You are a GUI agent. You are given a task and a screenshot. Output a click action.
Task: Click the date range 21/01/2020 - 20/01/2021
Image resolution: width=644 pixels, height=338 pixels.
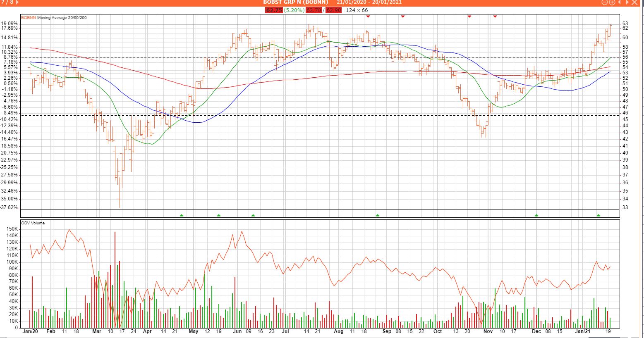369,2
